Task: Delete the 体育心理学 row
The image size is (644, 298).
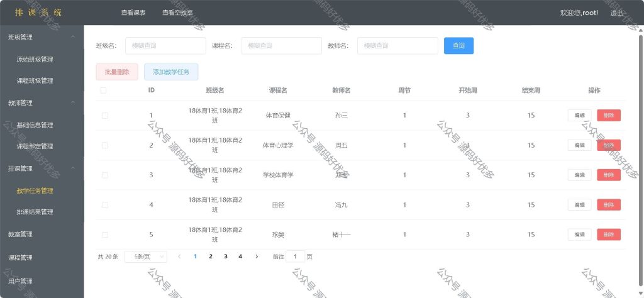Action: point(609,145)
